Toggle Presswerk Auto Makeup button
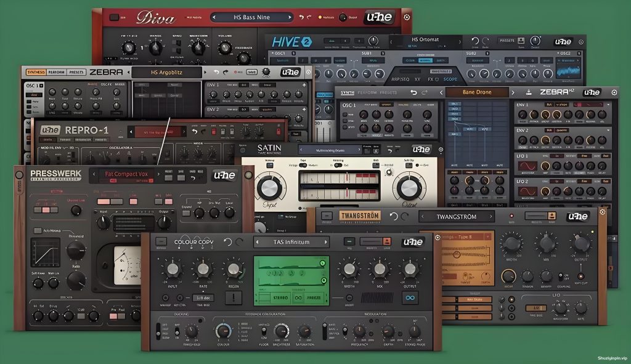The height and width of the screenshot is (364, 631). pos(38,230)
